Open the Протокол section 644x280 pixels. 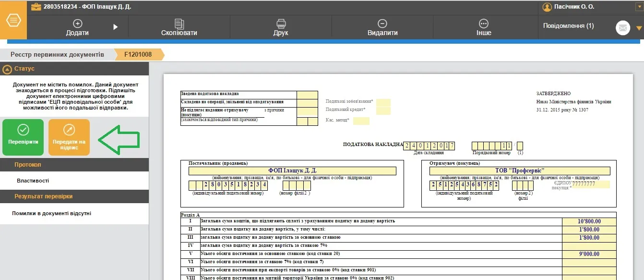point(74,165)
